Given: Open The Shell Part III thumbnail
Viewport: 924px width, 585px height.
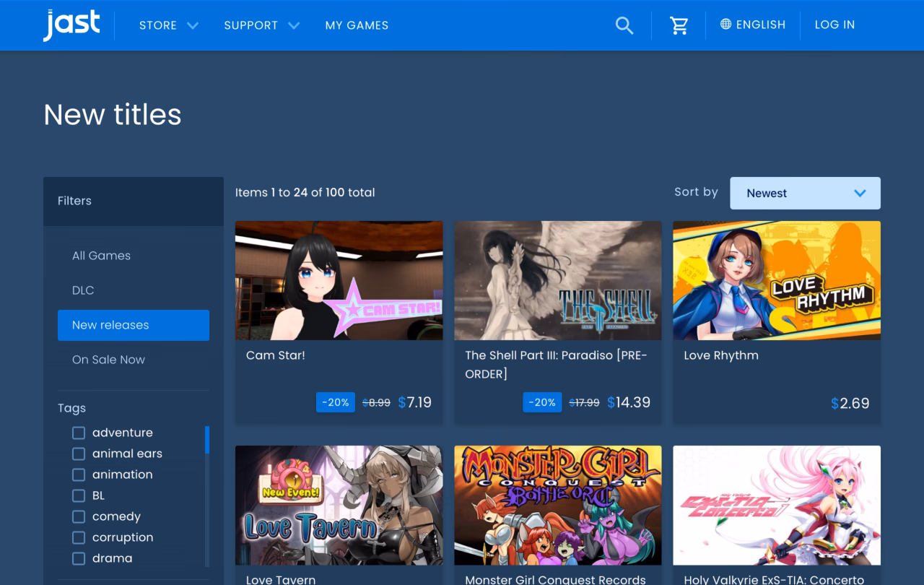Looking at the screenshot, I should coord(557,280).
